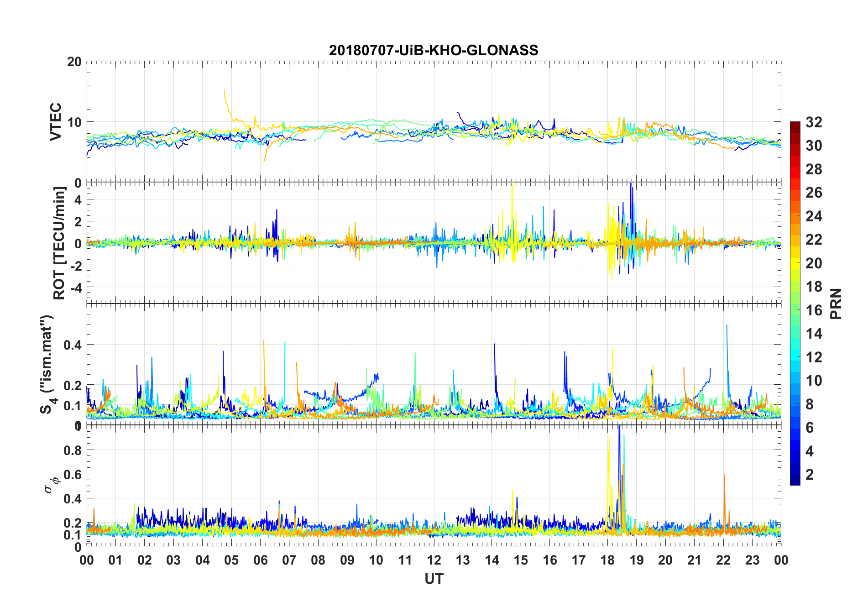Click colorbar tick label 24
The height and width of the screenshot is (607, 868).
click(x=814, y=216)
